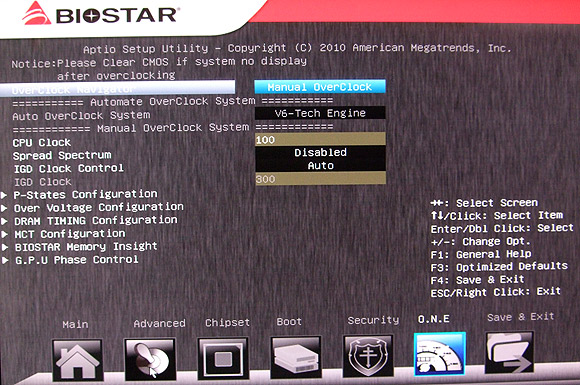Expand P-States Configuration submenu
The image size is (580, 385).
pos(85,194)
